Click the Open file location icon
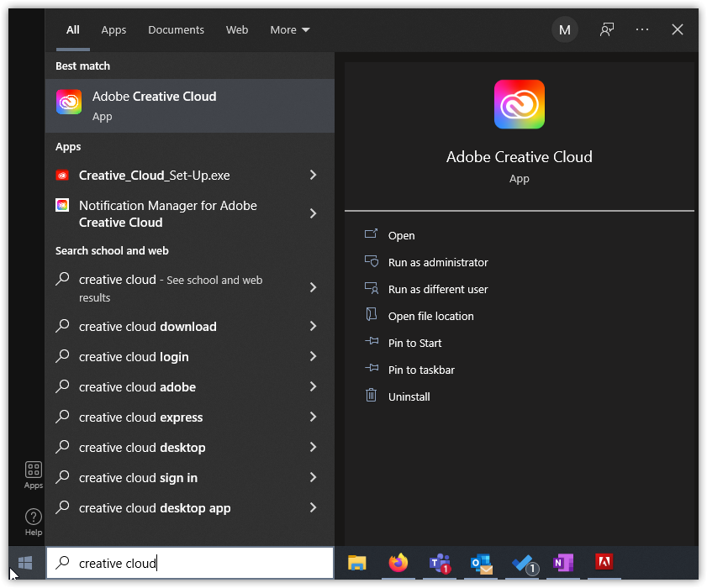707x588 pixels. 371,314
